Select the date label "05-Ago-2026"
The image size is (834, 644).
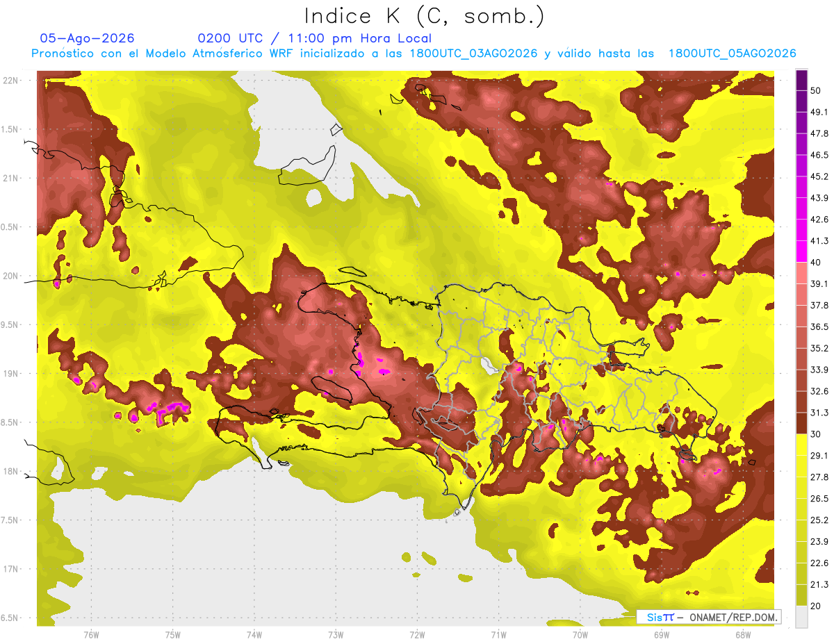[87, 38]
